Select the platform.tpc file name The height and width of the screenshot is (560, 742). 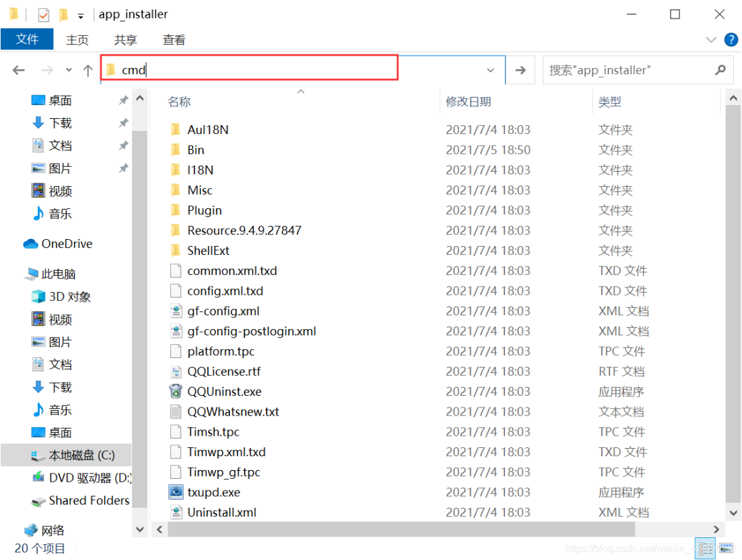click(221, 351)
